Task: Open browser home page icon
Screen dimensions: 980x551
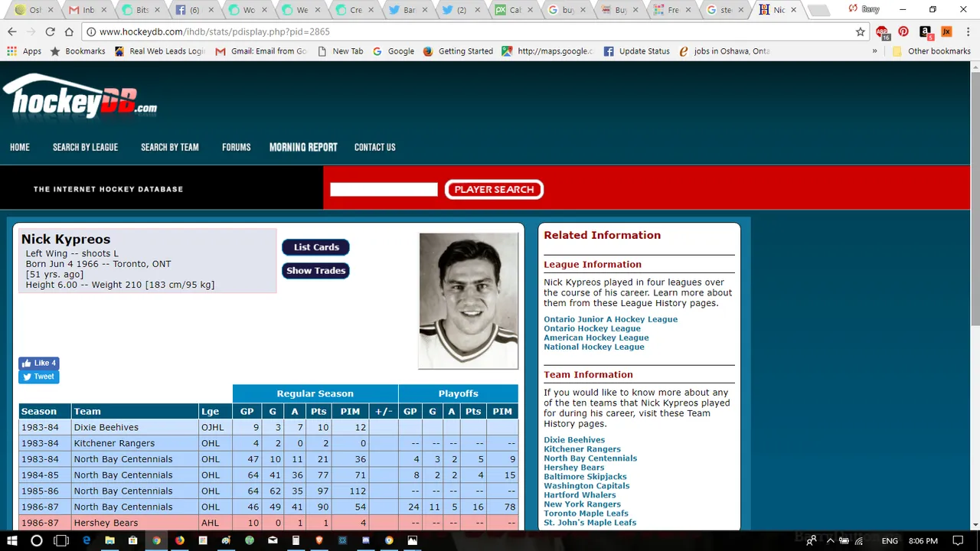Action: (x=69, y=31)
